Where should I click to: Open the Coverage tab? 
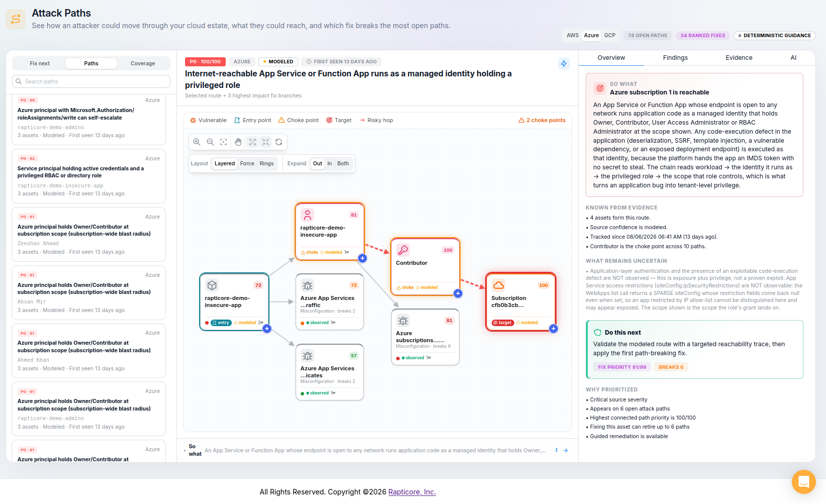(143, 63)
